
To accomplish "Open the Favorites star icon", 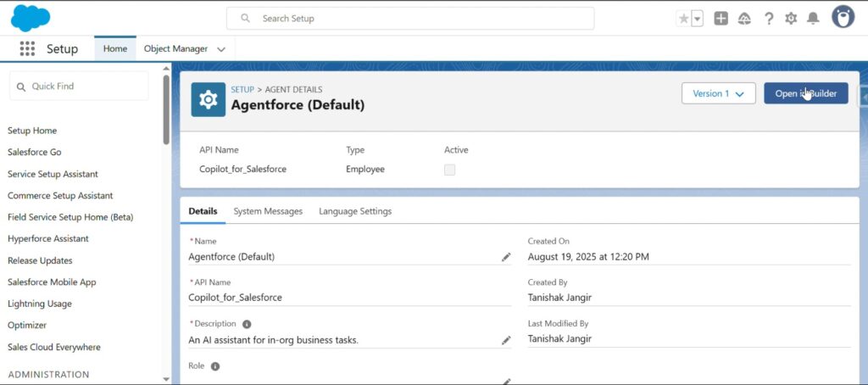I will (x=684, y=19).
